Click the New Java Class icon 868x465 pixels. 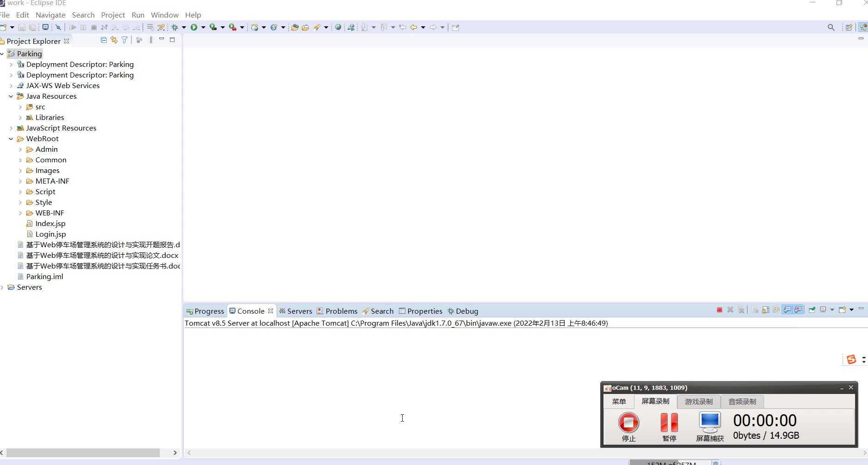coord(273,27)
